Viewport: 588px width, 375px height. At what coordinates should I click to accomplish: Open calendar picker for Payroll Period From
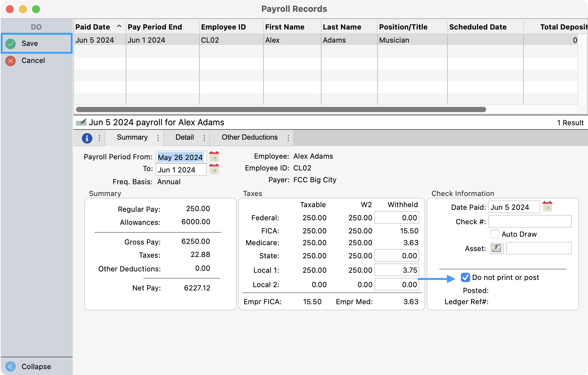click(214, 157)
